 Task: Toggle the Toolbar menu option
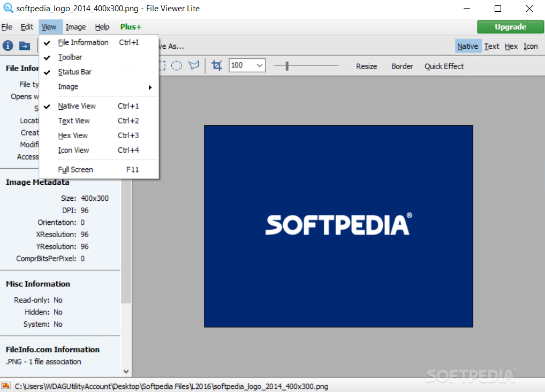[x=99, y=57]
